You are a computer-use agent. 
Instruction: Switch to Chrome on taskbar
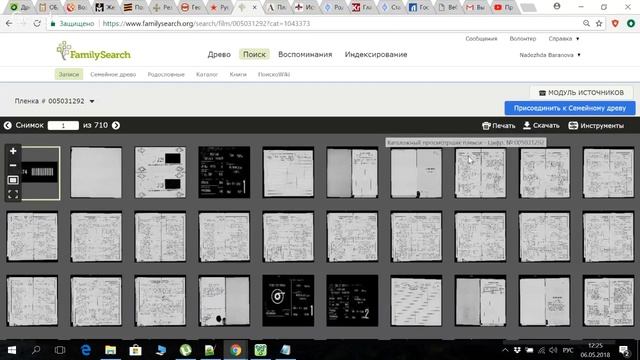[236, 350]
